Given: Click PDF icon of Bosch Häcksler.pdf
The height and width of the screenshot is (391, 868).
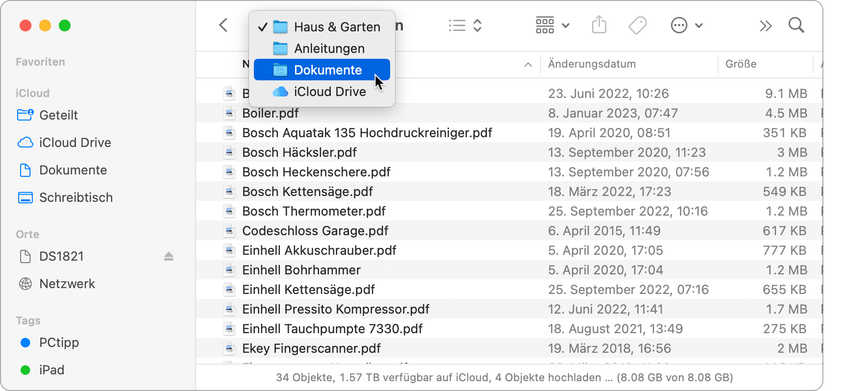Looking at the screenshot, I should [x=229, y=152].
